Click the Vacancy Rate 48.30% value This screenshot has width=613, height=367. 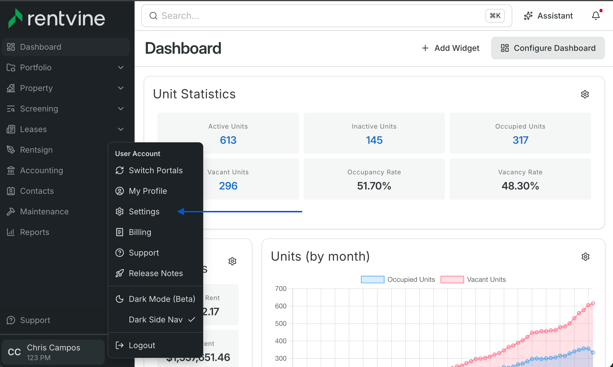point(520,186)
